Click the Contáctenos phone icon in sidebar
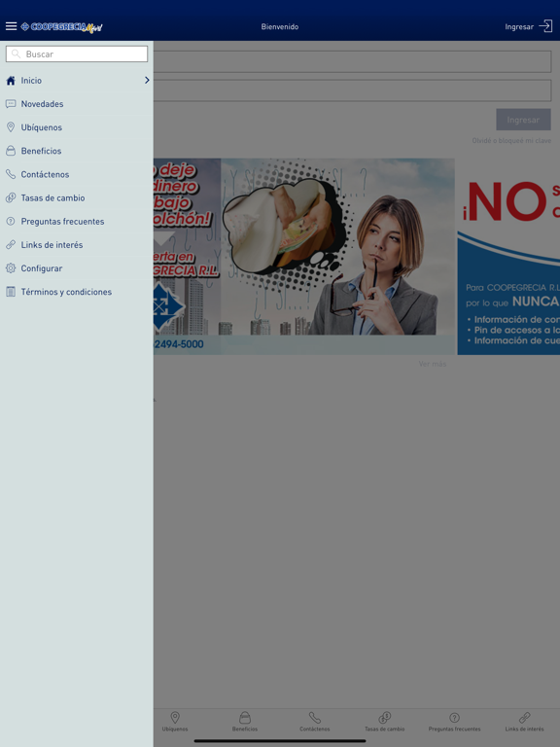Screen dimensions: 560x747 [x=11, y=174]
